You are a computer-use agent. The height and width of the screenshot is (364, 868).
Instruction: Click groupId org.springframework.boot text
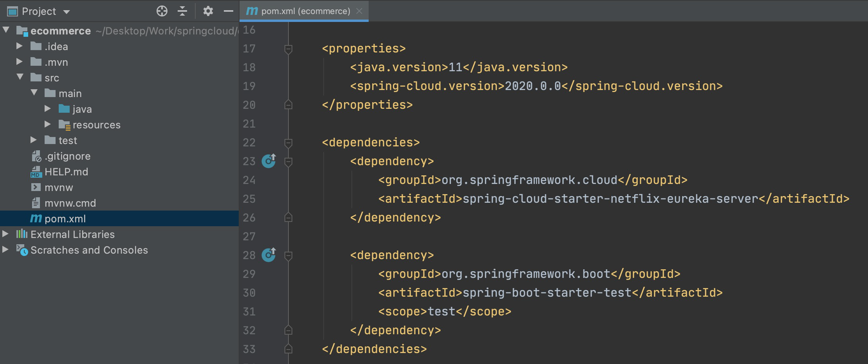[526, 274]
